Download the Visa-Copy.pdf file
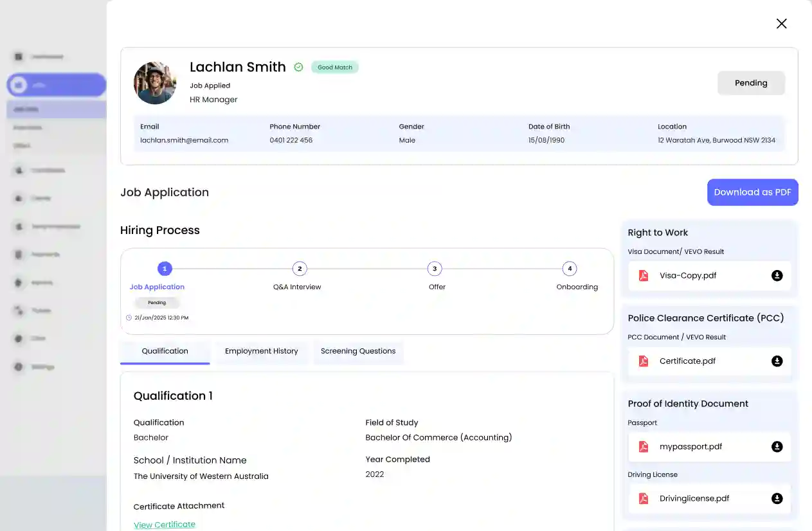The image size is (812, 531). coord(777,276)
